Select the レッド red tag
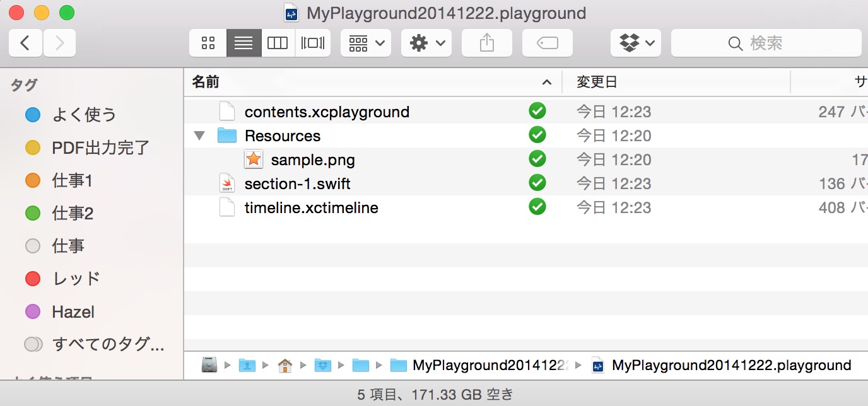This screenshot has width=868, height=406. (x=62, y=279)
